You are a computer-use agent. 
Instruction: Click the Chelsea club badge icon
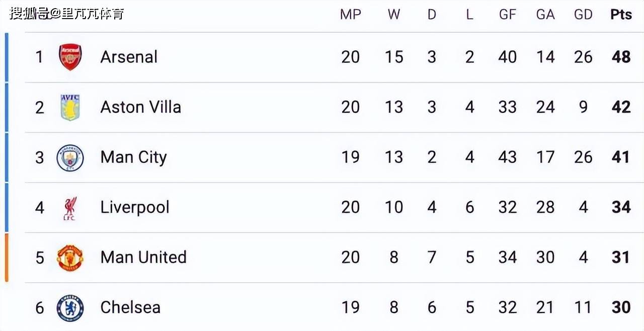(70, 308)
